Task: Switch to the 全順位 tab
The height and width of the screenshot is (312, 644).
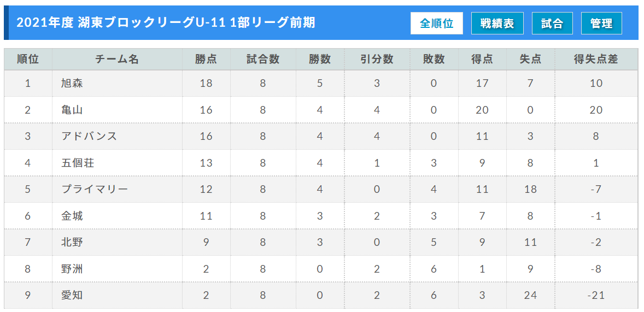Action: coord(437,23)
